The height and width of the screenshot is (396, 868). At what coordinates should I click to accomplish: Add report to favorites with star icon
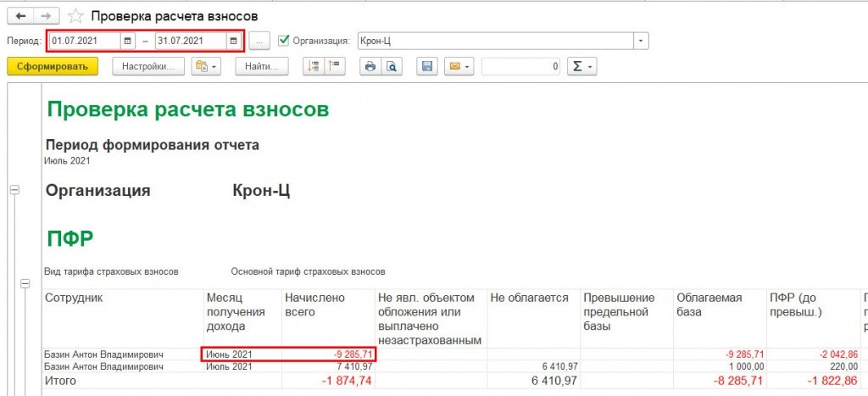coord(76,16)
